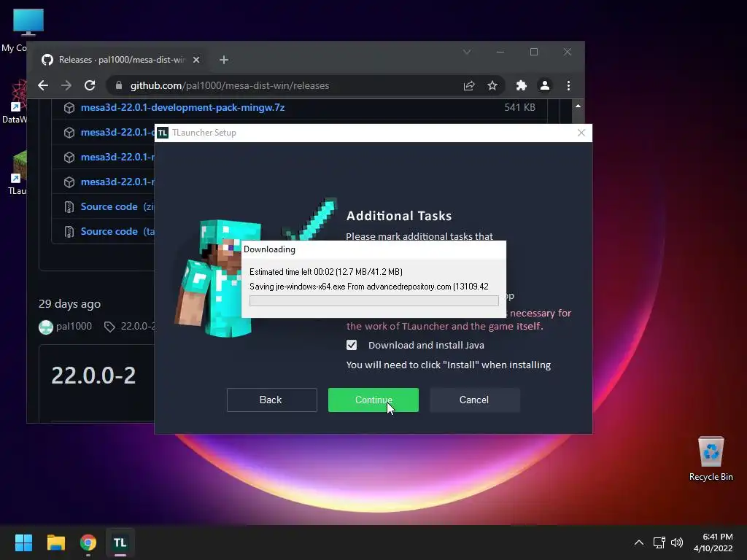Click the TL logo in the setup title bar

click(163, 133)
